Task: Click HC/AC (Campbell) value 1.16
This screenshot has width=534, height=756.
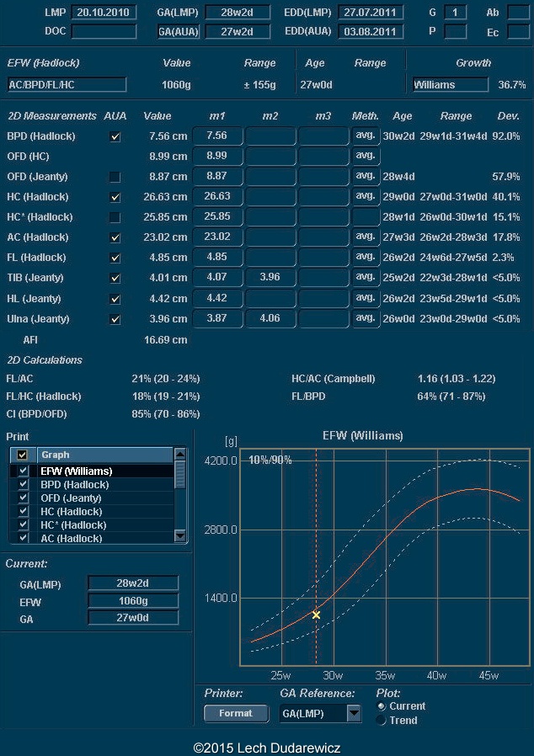Action: (426, 379)
